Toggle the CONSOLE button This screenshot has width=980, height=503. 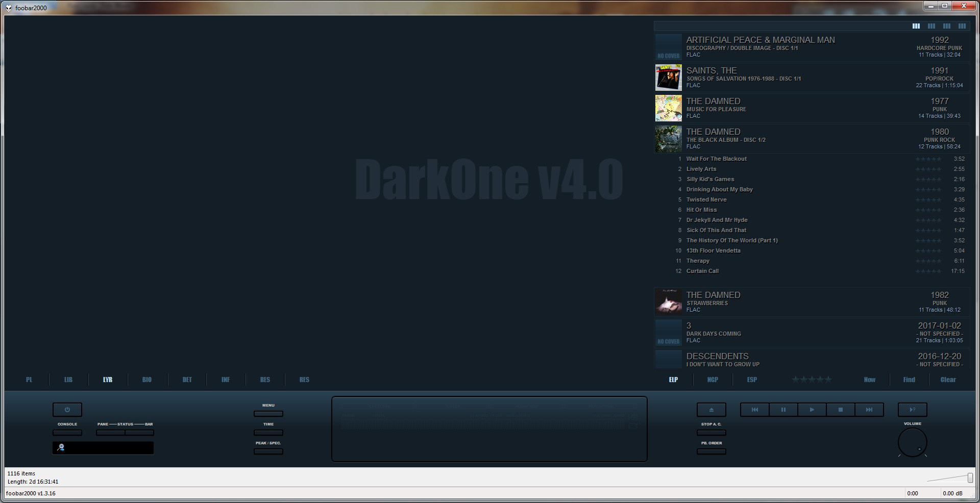point(67,433)
